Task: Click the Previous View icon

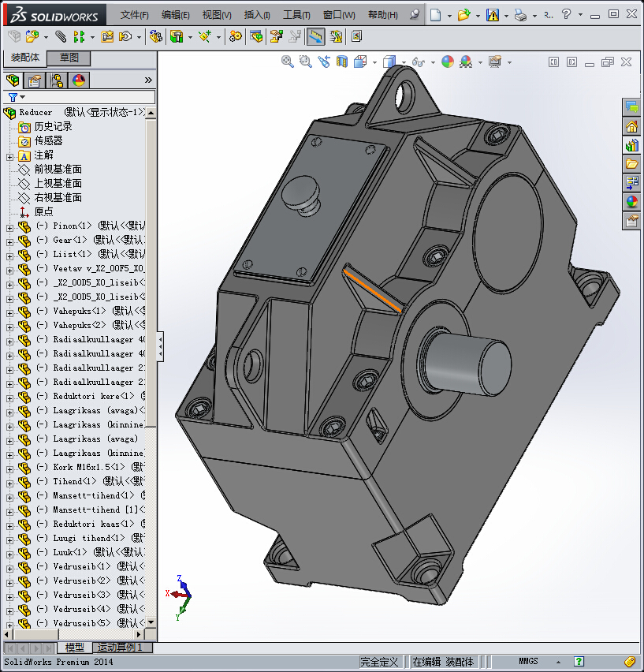Action: coord(324,62)
